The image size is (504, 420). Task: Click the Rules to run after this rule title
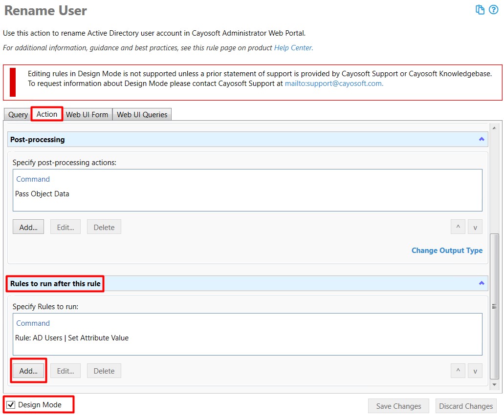pyautogui.click(x=55, y=284)
